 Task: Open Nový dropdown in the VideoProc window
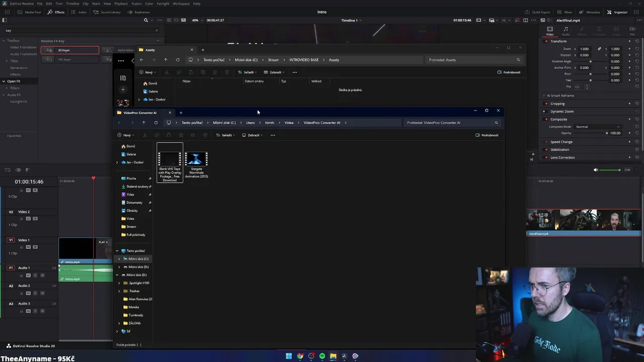click(126, 135)
